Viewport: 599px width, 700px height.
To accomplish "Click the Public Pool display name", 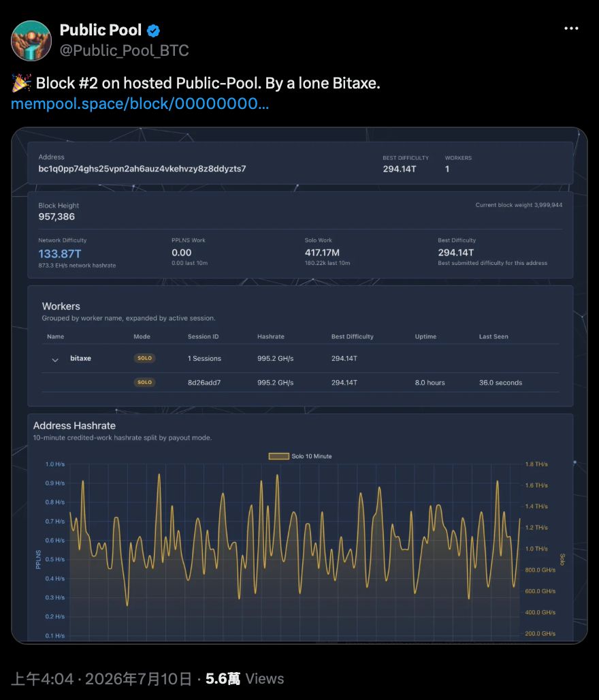I will tap(101, 30).
